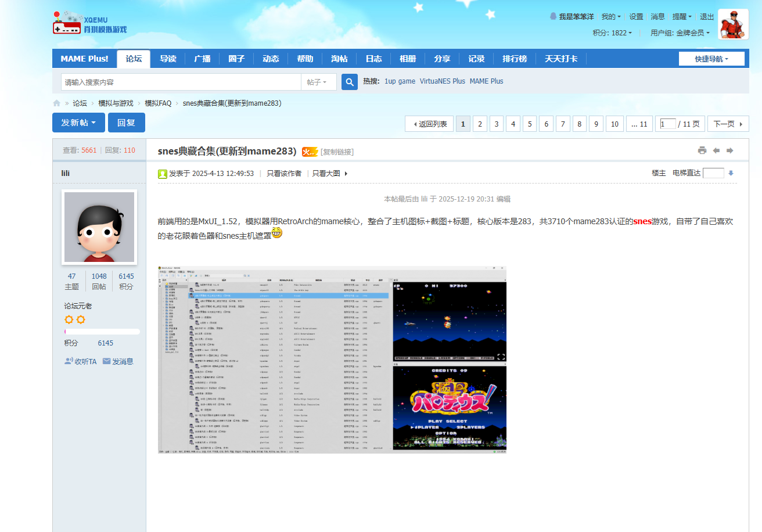This screenshot has width=762, height=532.
Task: Click the next thread right arrow icon
Action: click(730, 150)
